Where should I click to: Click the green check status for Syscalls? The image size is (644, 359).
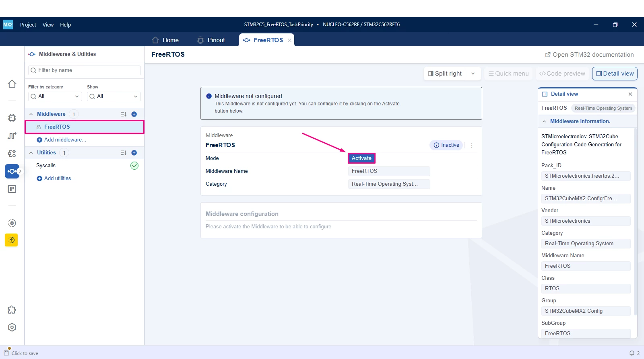tap(134, 166)
